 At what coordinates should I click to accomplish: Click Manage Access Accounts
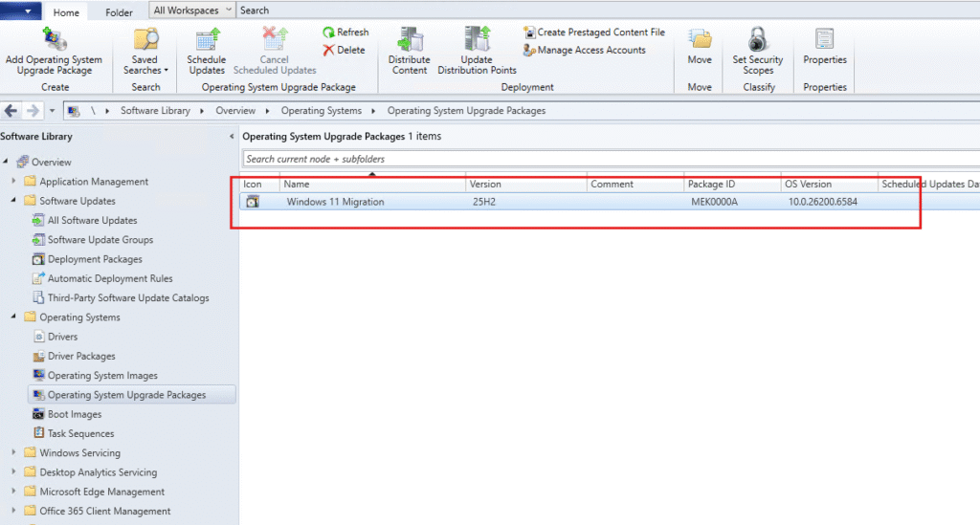584,50
